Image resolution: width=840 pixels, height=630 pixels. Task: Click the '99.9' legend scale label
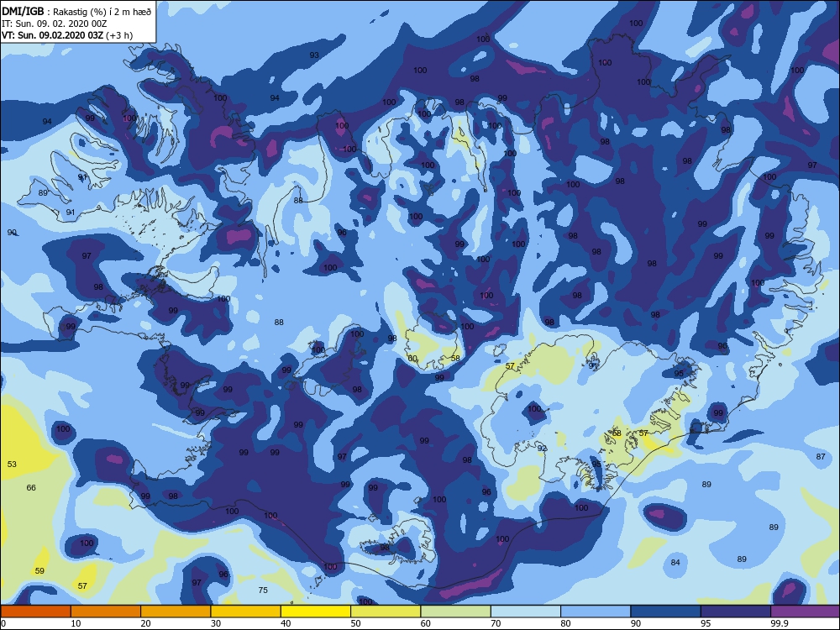pyautogui.click(x=780, y=623)
